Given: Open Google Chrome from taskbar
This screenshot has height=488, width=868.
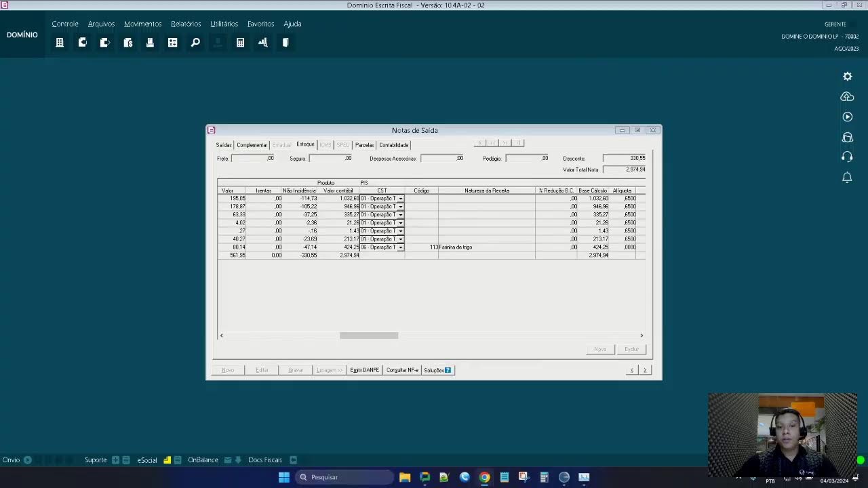Looking at the screenshot, I should pos(484,477).
